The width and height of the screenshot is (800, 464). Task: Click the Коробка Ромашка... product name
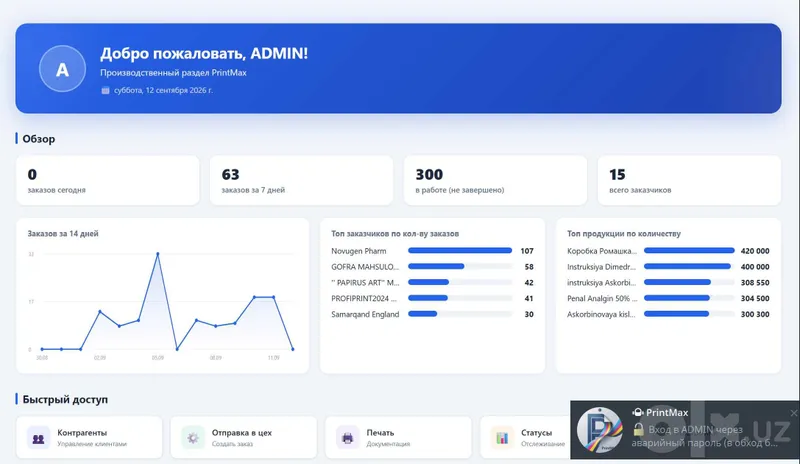click(602, 251)
